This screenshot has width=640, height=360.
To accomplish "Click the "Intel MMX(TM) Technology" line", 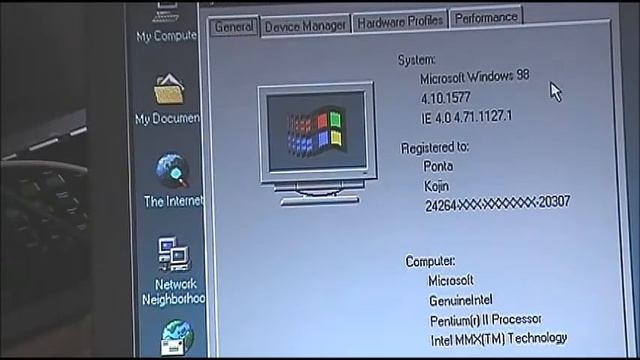I will (499, 339).
